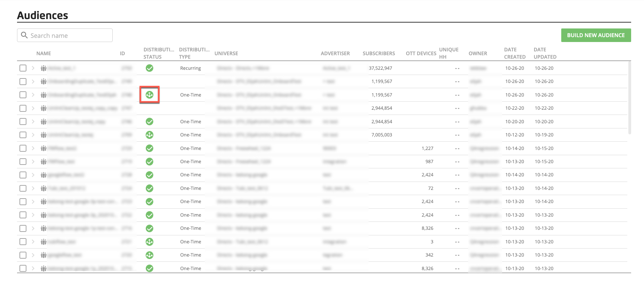The width and height of the screenshot is (644, 293).
Task: Click the check status icon of the 2,424 row created 10-14-20
Action: pos(150,175)
